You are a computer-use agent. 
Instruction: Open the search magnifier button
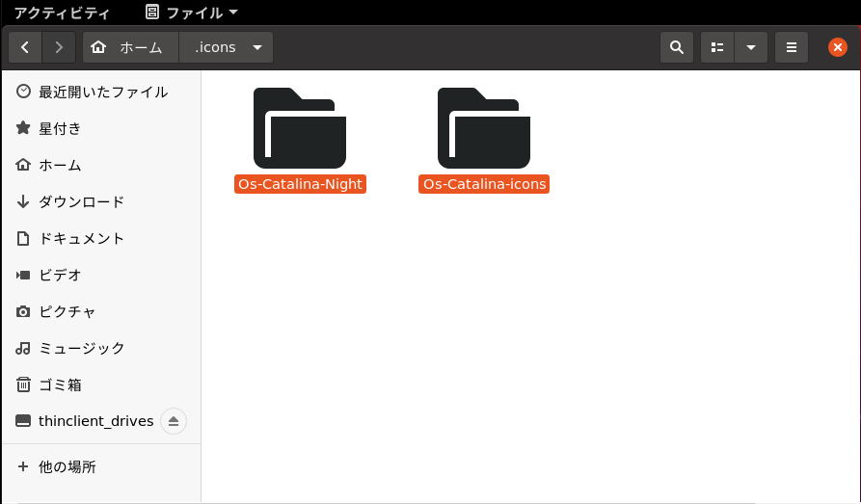(677, 47)
